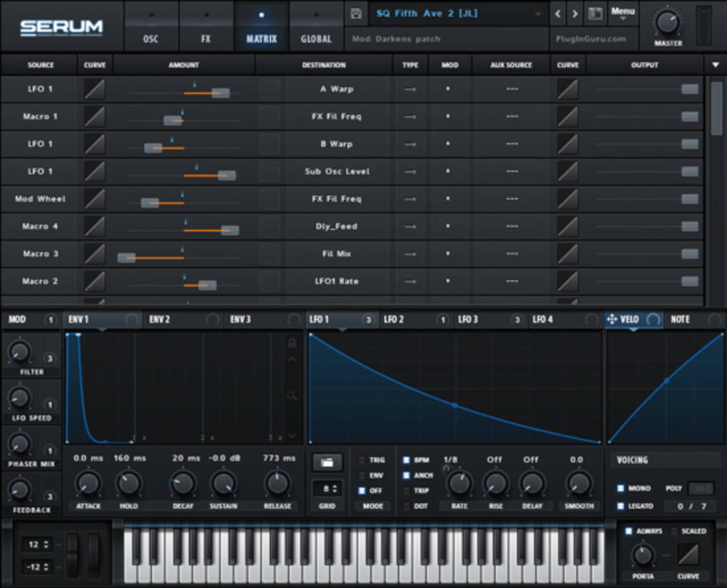Adjust the pitch bend down -12 stepper

(x=37, y=567)
